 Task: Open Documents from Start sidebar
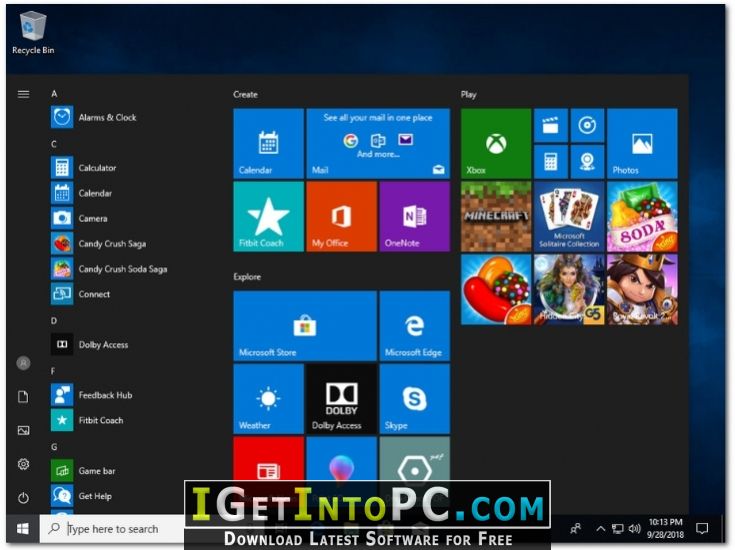click(x=23, y=397)
